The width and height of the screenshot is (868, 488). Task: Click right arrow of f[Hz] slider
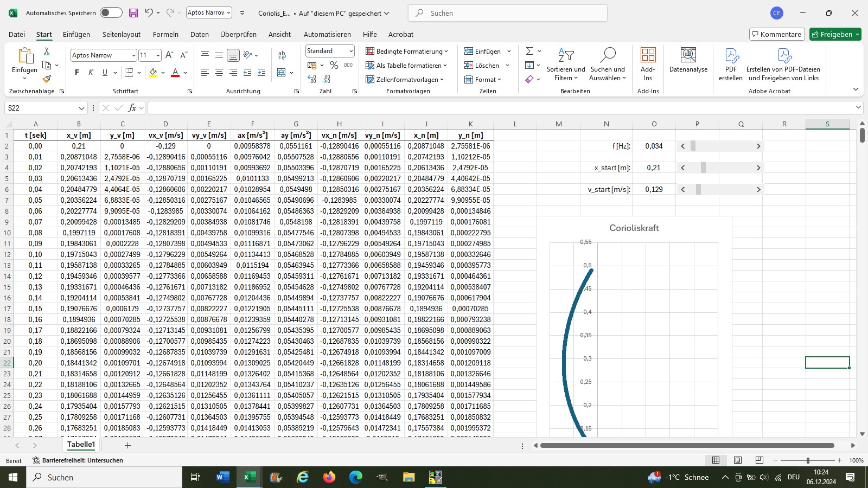coord(758,146)
